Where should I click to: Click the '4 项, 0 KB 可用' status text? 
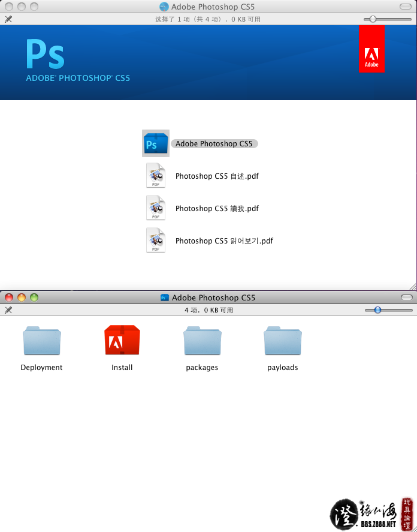point(209,310)
